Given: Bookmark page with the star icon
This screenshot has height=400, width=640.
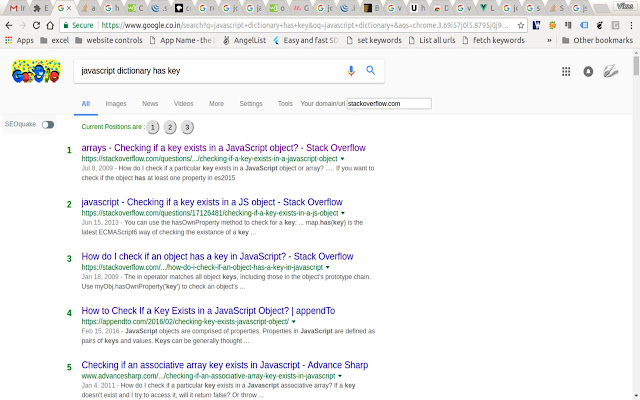Looking at the screenshot, I should click(x=520, y=25).
